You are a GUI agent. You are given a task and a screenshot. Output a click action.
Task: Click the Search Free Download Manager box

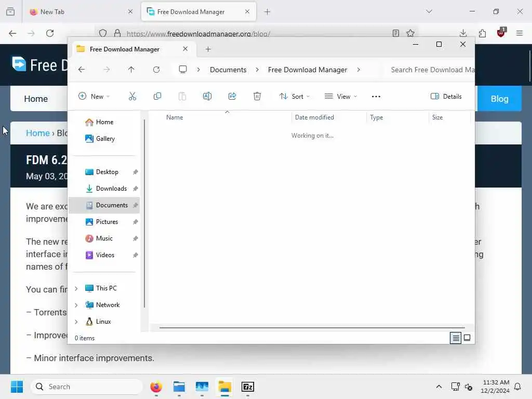coord(430,70)
